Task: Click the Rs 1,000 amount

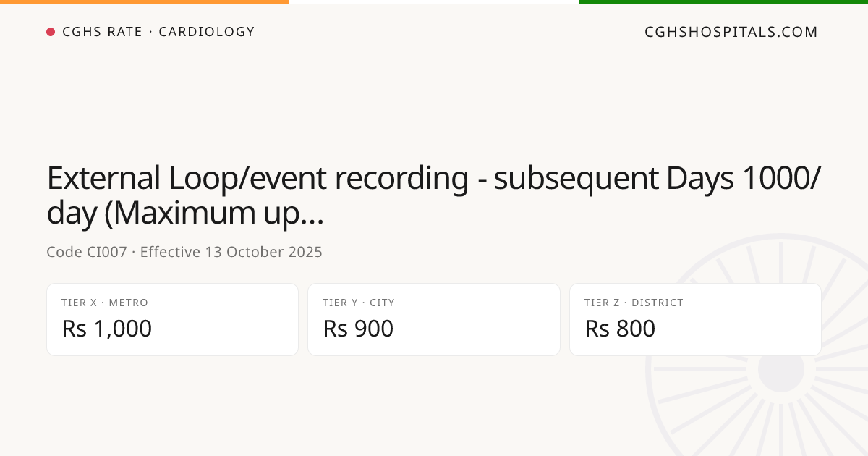Action: coord(107,329)
